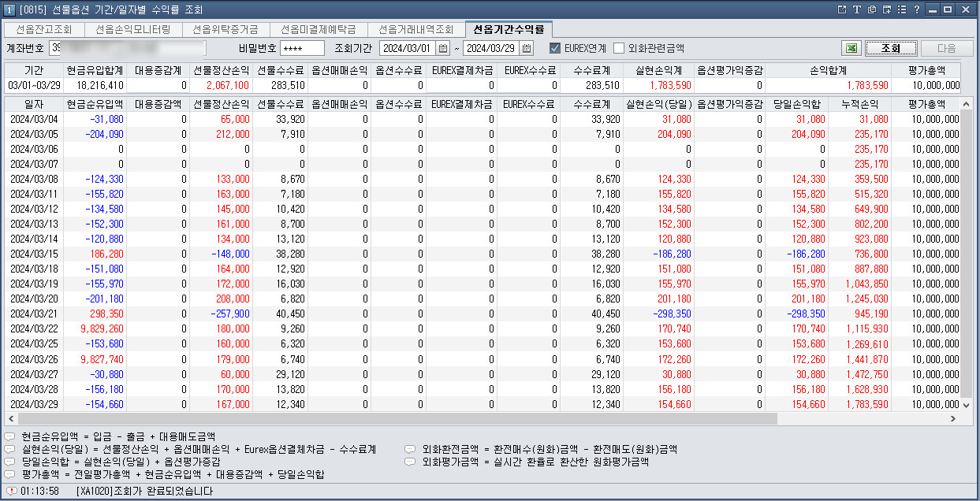Switch to 선옵손익모니터링 tab
Screen dimensions: 980x501
pyautogui.click(x=132, y=30)
